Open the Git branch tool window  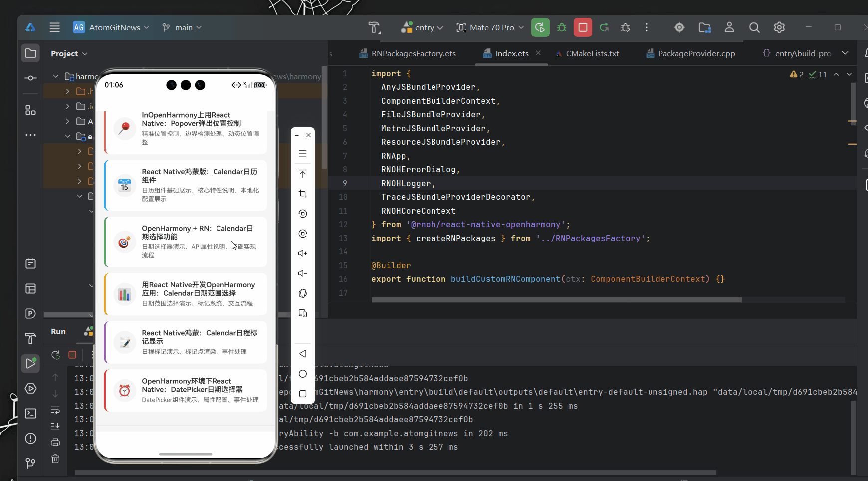(x=30, y=463)
